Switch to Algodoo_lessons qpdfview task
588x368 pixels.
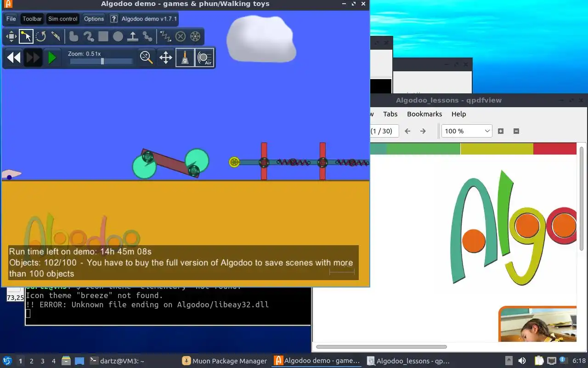tap(409, 361)
